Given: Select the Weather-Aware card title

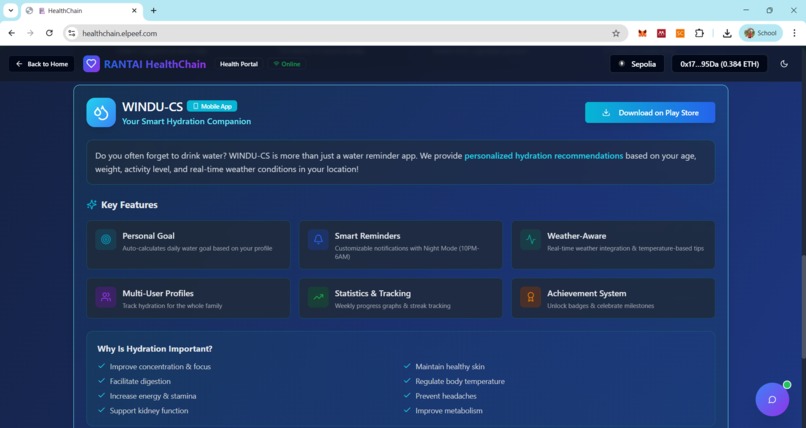Looking at the screenshot, I should coord(576,236).
